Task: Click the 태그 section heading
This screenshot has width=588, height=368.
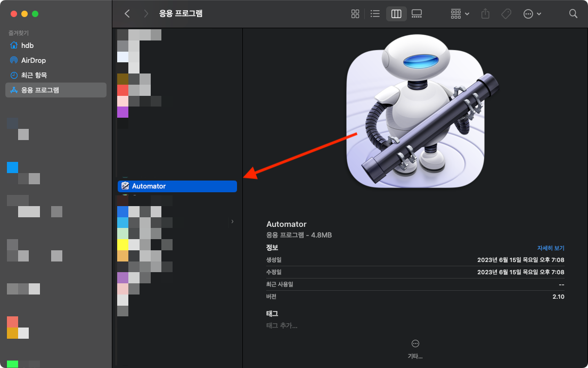Action: [272, 314]
